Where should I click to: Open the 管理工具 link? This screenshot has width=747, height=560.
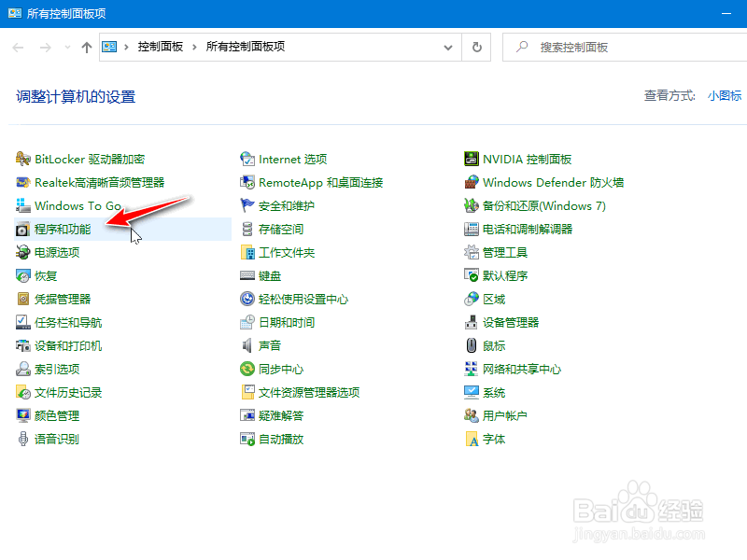click(505, 252)
